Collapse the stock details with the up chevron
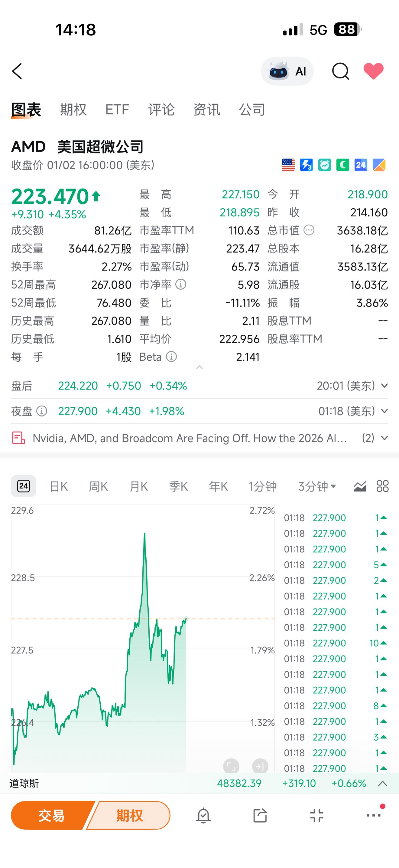This screenshot has height=868, width=399. 199,367
